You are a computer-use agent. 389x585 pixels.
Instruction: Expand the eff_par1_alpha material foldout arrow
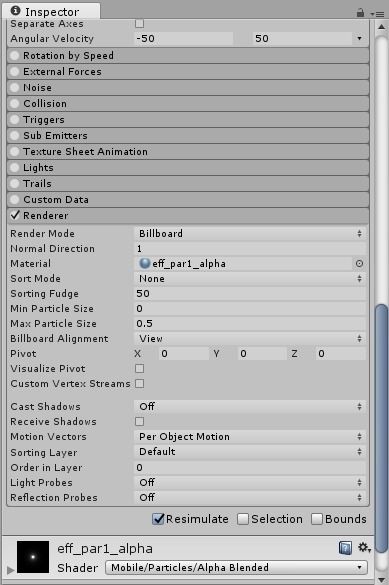point(10,570)
